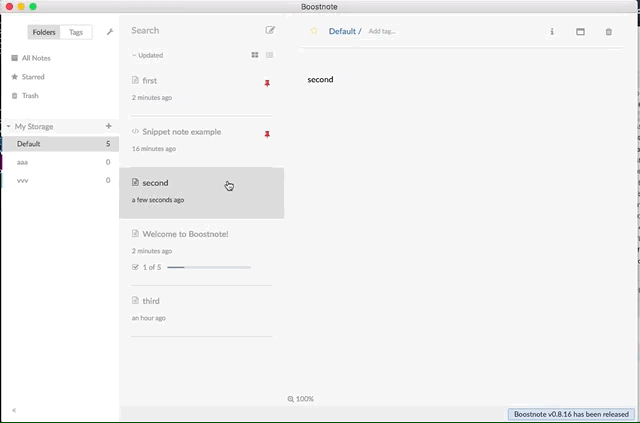Click the Add tag input field
Screen dimensions: 640x423
tap(382, 31)
